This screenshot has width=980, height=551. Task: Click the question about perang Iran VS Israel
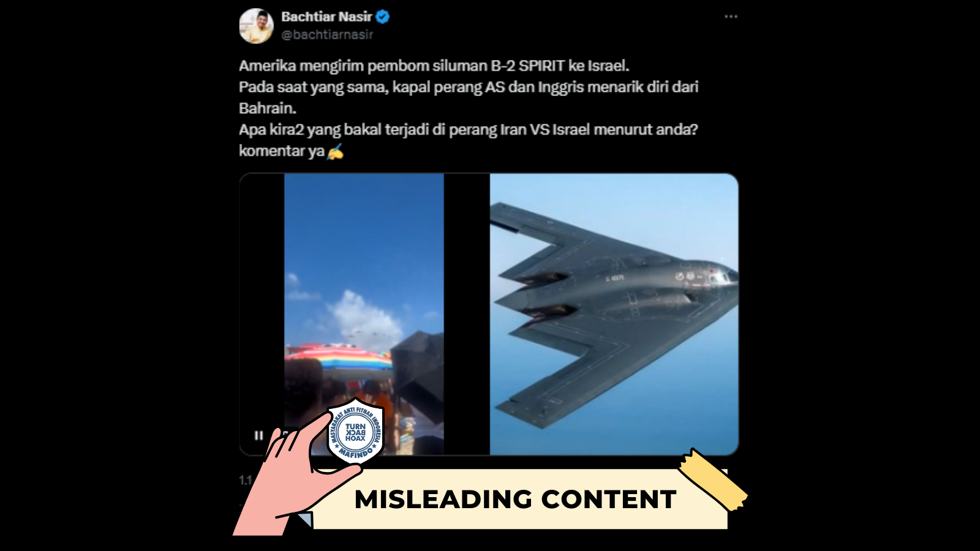point(469,130)
